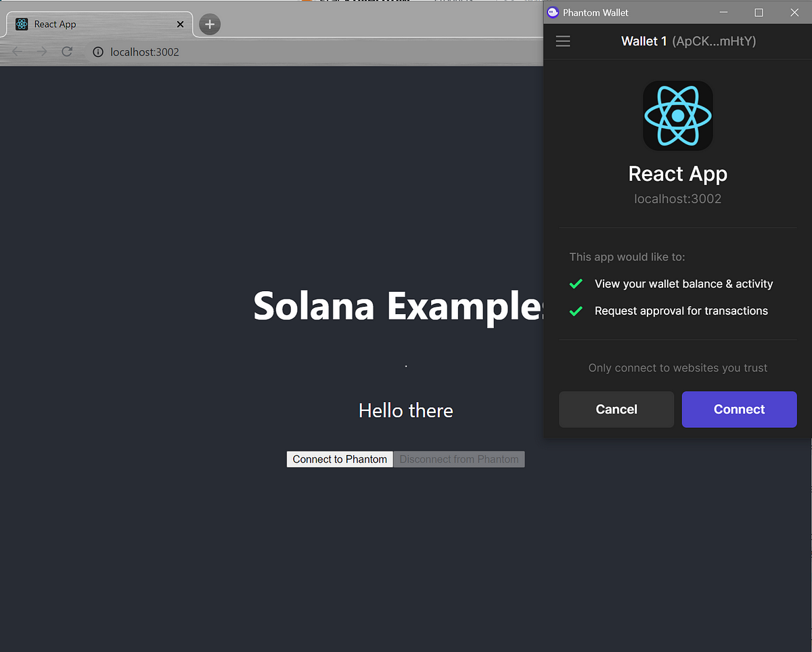Click the Phantom ghost icon in the title bar

pos(553,12)
